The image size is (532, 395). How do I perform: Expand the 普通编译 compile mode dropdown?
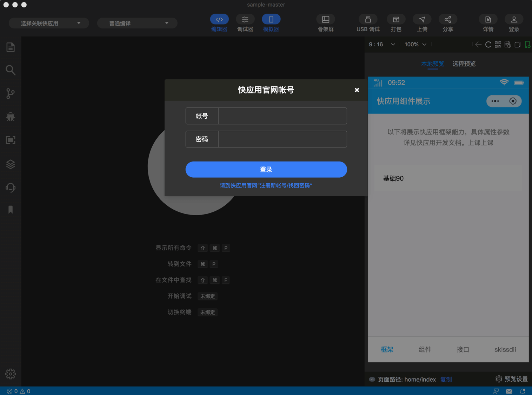(x=137, y=23)
